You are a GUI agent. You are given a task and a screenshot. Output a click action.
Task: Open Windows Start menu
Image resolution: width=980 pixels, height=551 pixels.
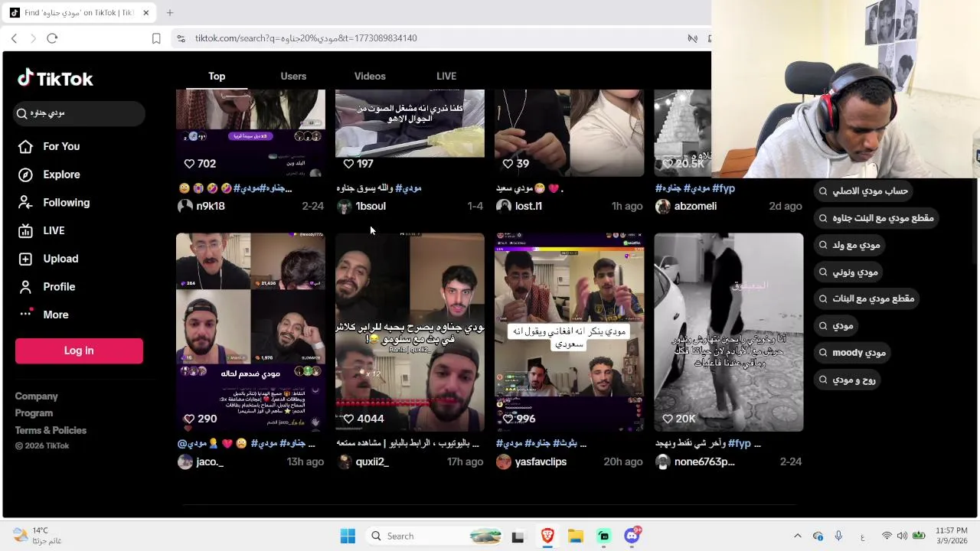348,536
